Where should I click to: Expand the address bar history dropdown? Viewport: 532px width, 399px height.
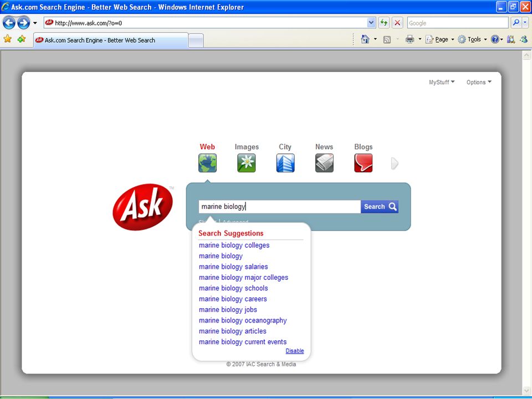coord(371,23)
